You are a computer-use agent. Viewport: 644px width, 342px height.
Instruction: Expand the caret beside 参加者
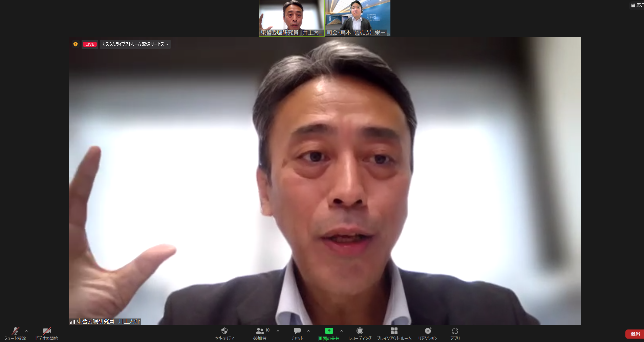(x=278, y=331)
